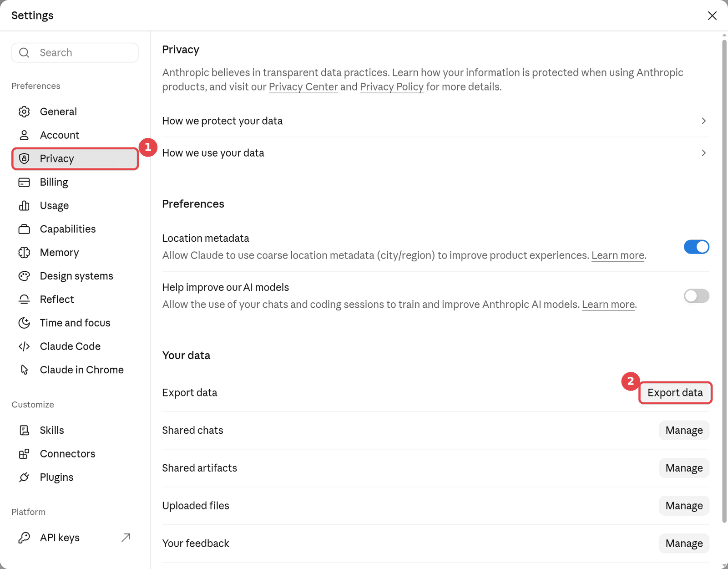Expand How we protect your data chevron
728x569 pixels.
tap(703, 121)
